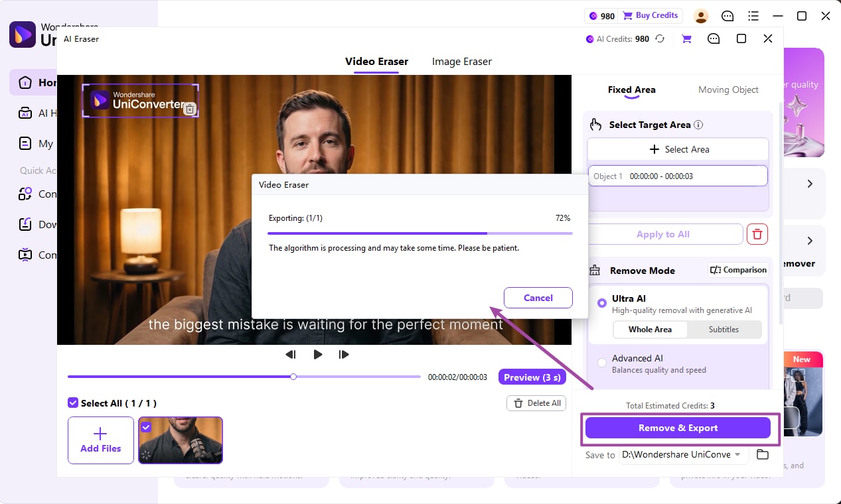Select the Ultra AI remove mode

pos(601,303)
